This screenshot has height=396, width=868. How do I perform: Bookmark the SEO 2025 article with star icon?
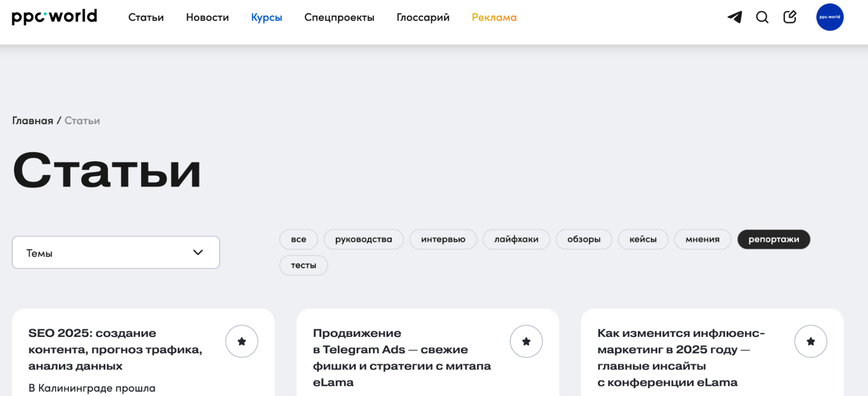tap(242, 341)
